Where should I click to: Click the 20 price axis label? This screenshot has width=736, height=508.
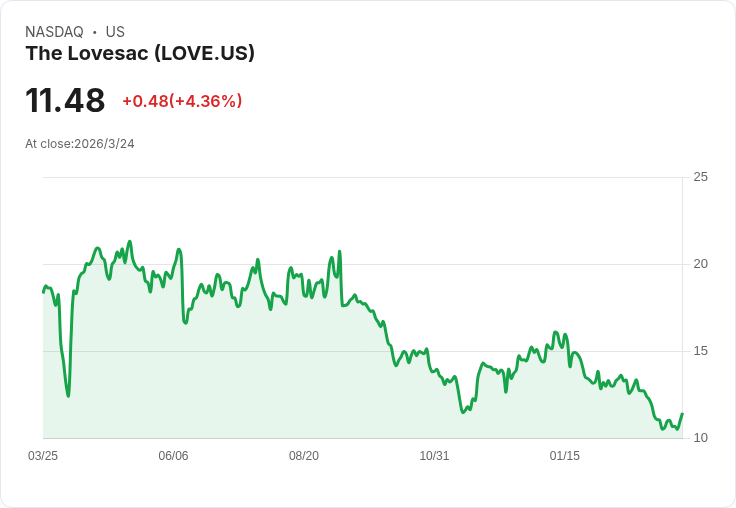coord(700,264)
